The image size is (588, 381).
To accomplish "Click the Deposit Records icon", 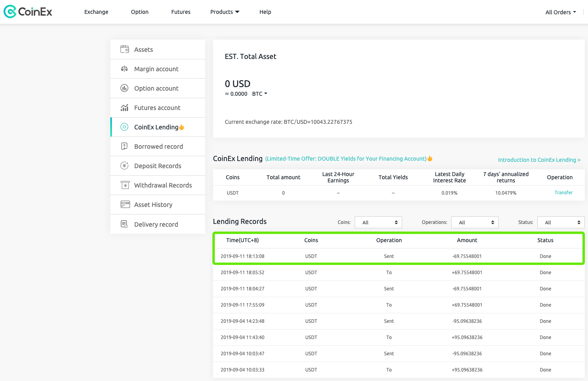I will point(125,166).
